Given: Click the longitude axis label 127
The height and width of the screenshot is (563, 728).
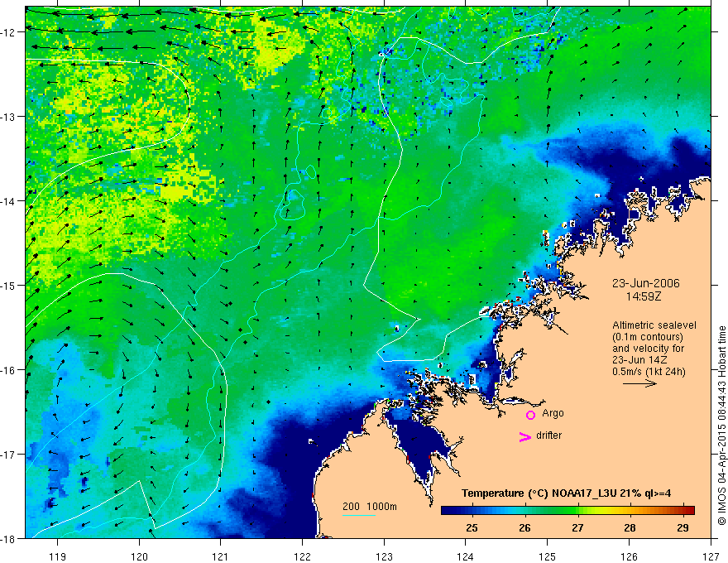Looking at the screenshot, I should click(711, 556).
